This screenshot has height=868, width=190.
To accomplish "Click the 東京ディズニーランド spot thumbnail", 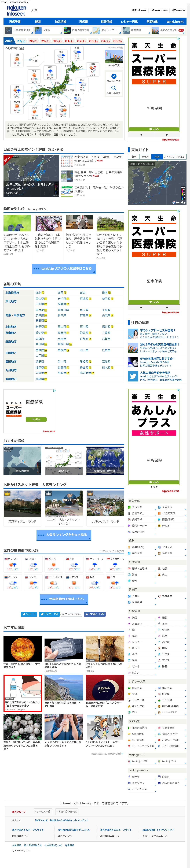I will (22, 504).
